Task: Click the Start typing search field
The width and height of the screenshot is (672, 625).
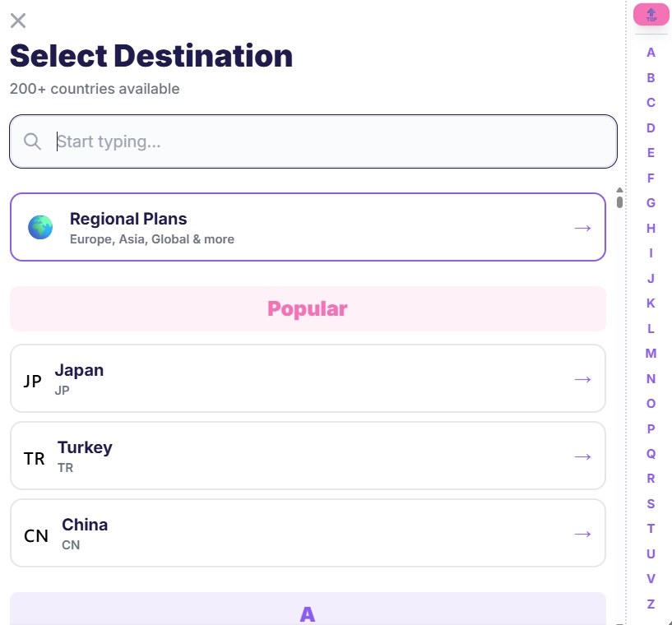Action: point(313,141)
